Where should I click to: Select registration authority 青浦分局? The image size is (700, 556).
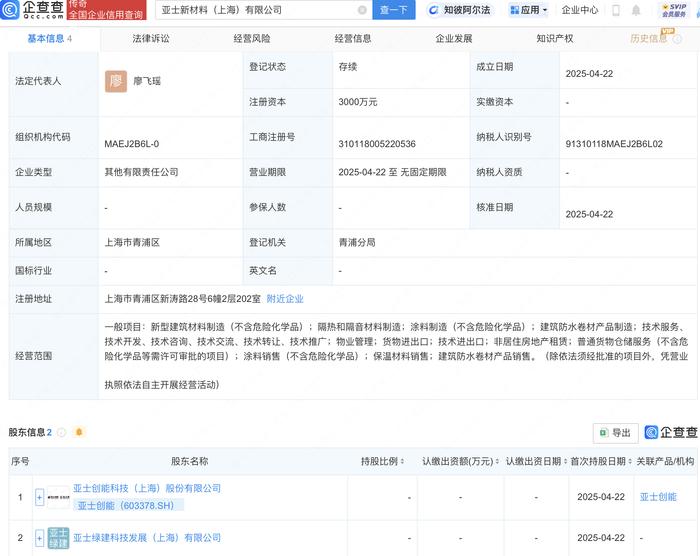(357, 242)
